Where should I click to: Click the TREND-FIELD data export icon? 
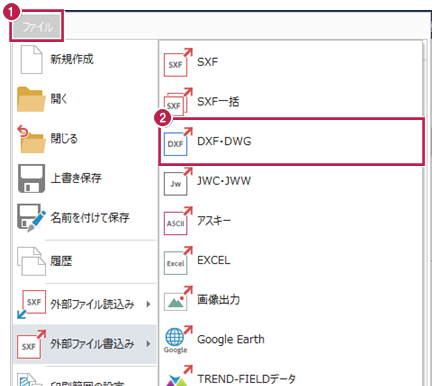[178, 375]
